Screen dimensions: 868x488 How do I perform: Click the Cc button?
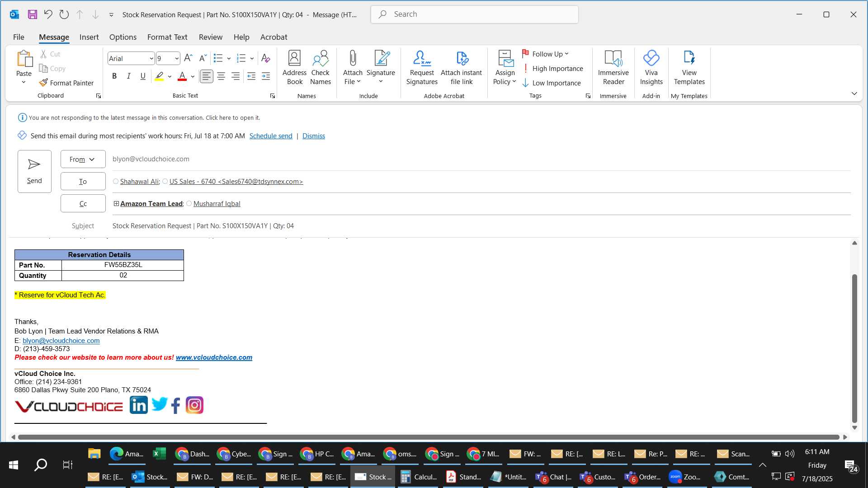[83, 203]
